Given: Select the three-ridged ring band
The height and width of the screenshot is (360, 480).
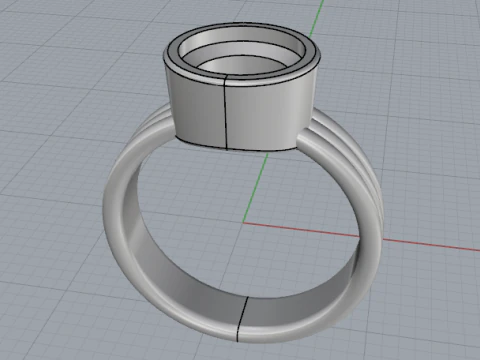Looking at the screenshot, I should click(367, 187).
